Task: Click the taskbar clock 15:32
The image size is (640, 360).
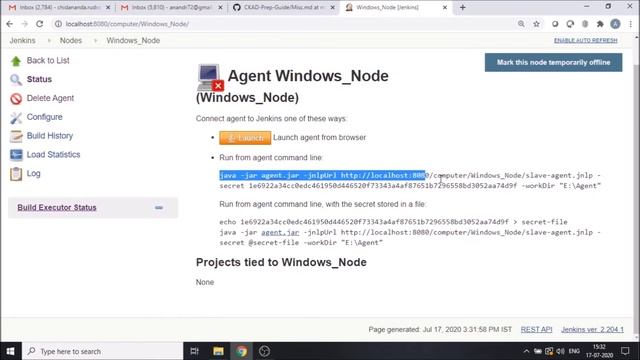Action: pyautogui.click(x=600, y=351)
